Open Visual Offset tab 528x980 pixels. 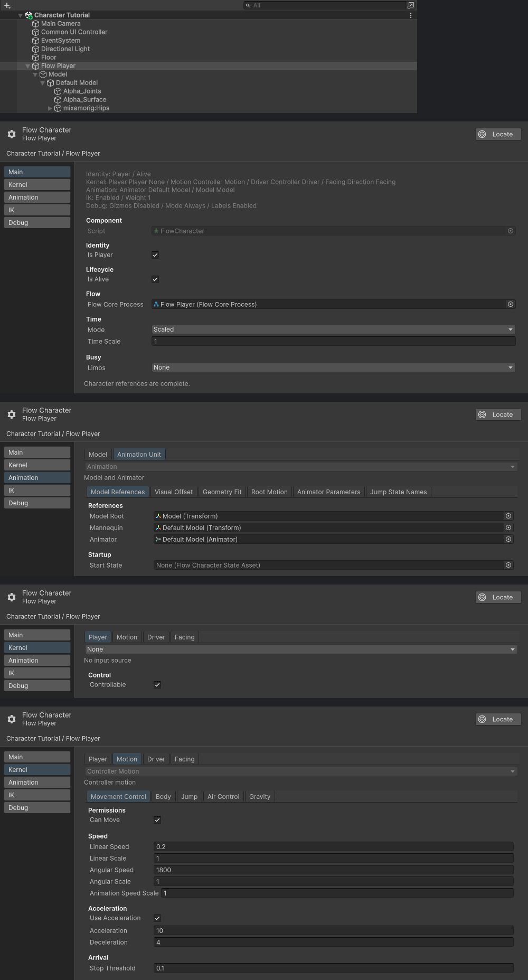[x=174, y=492]
